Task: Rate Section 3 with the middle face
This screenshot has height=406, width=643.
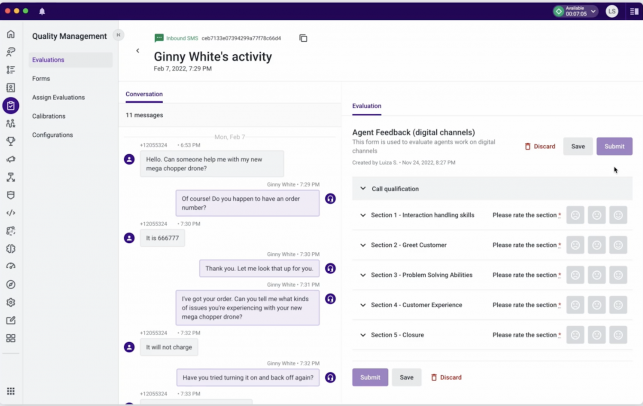Action: (x=597, y=275)
